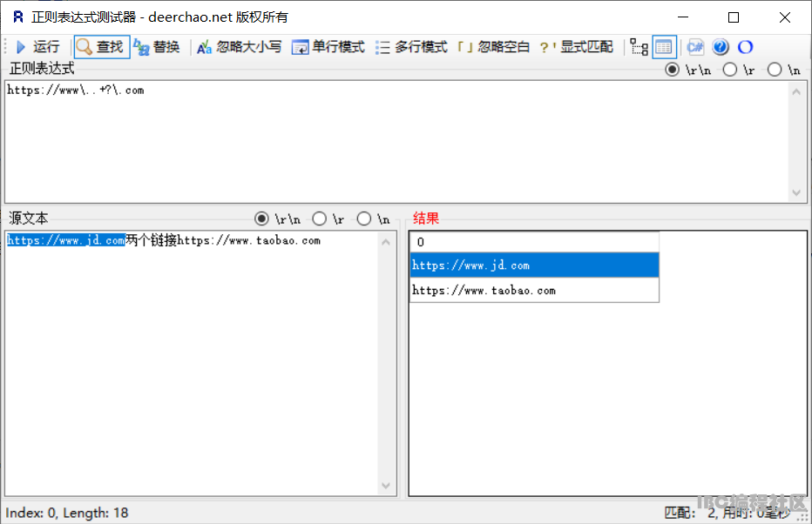Click the blue circle icon in toolbar
The image size is (812, 524).
(x=745, y=47)
